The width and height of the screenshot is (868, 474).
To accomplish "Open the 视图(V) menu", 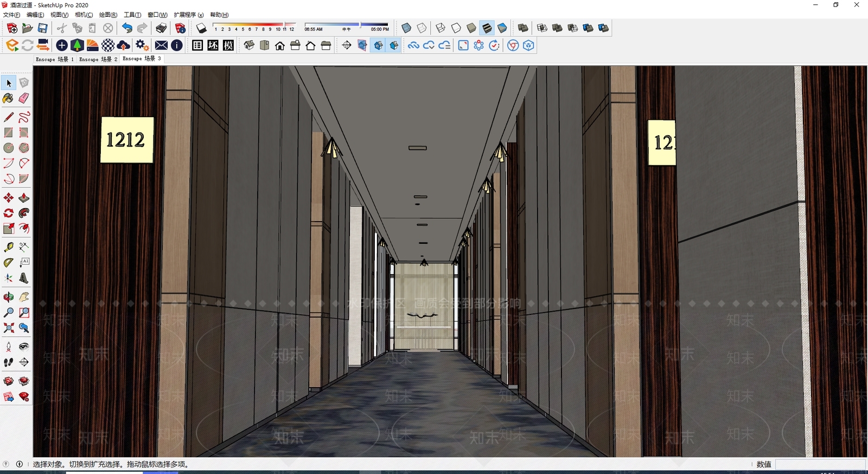I will 59,15.
